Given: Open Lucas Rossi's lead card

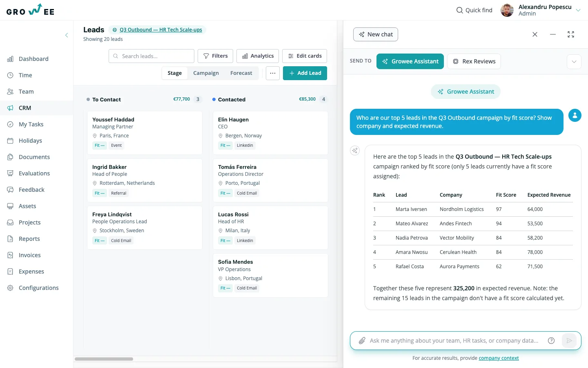Looking at the screenshot, I should [270, 228].
